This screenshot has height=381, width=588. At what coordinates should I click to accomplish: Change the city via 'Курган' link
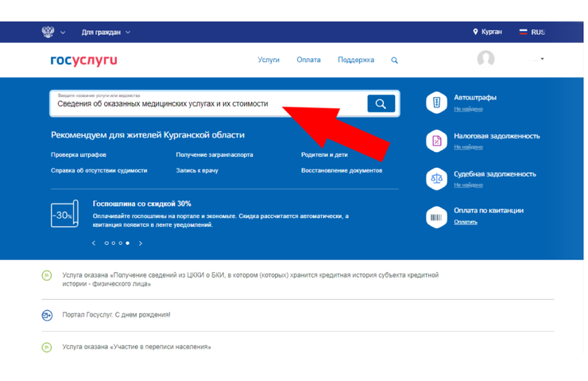(x=491, y=32)
